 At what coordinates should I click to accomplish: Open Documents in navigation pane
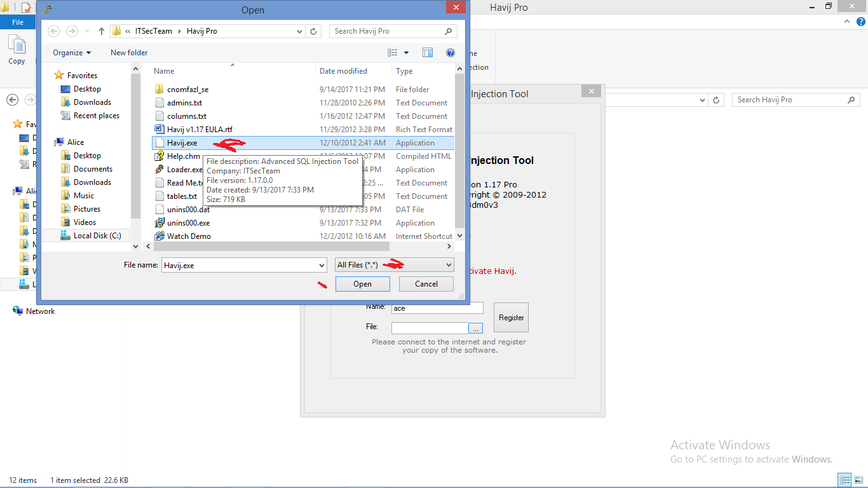[93, 169]
